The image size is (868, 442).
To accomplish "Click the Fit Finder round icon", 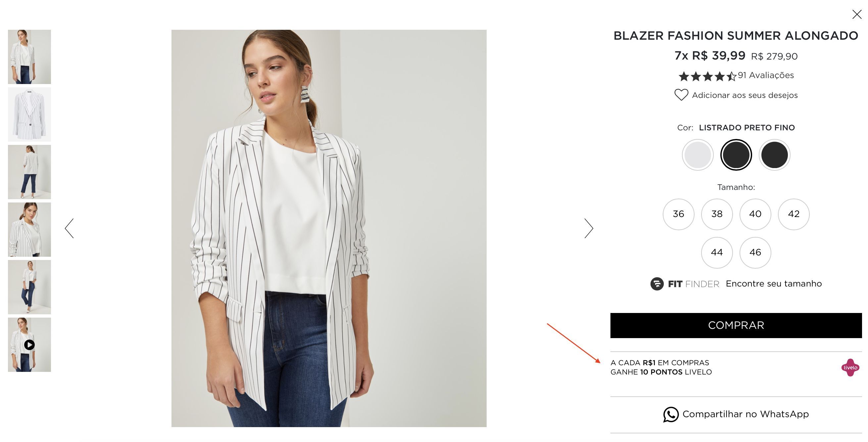I will pos(657,284).
